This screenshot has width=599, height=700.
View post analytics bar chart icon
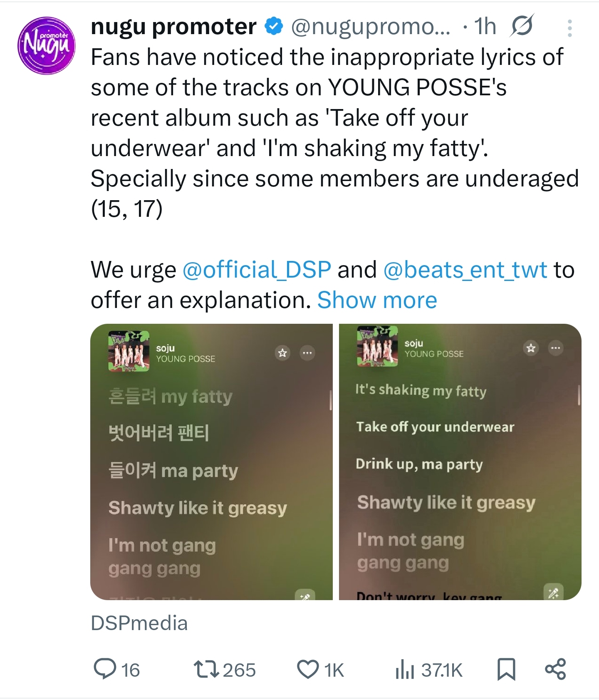(x=405, y=669)
